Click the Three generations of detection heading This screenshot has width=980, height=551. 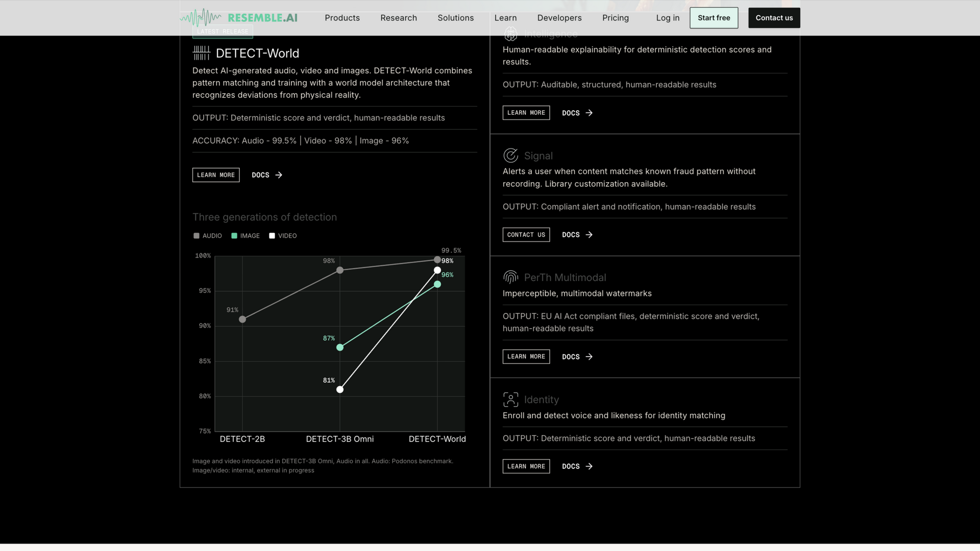coord(264,217)
